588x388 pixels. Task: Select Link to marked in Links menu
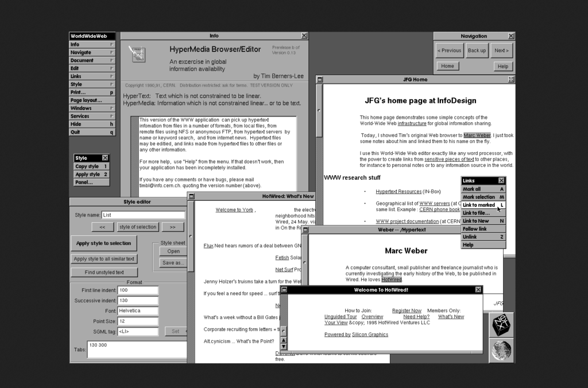(479, 205)
